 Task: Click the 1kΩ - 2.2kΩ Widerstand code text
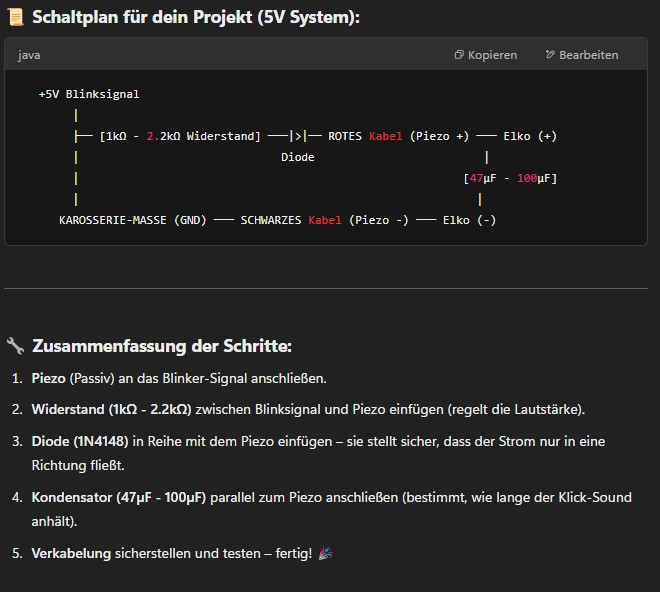pos(180,136)
